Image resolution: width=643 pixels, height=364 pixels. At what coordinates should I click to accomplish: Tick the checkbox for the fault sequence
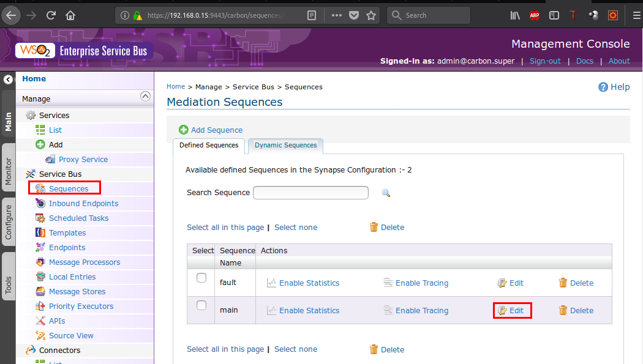pos(201,278)
